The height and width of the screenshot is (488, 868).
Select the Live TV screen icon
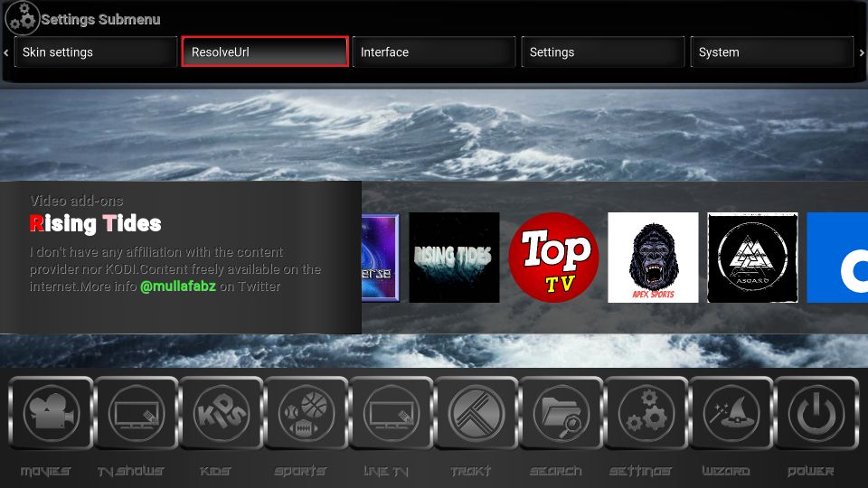pos(392,413)
